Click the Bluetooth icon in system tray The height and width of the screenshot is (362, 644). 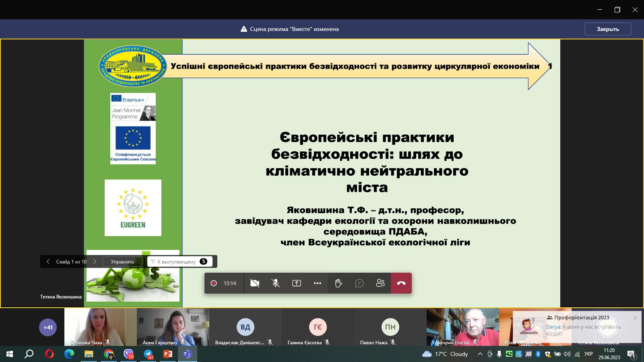point(539,355)
